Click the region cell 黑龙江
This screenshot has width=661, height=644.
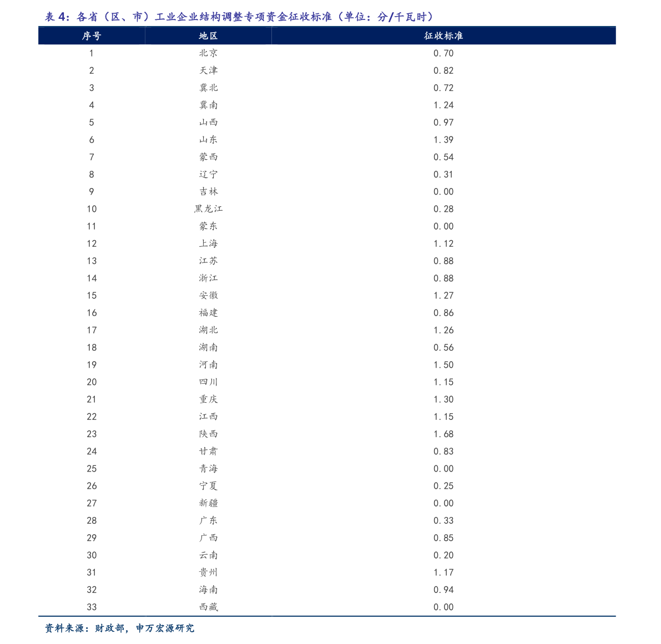click(208, 209)
